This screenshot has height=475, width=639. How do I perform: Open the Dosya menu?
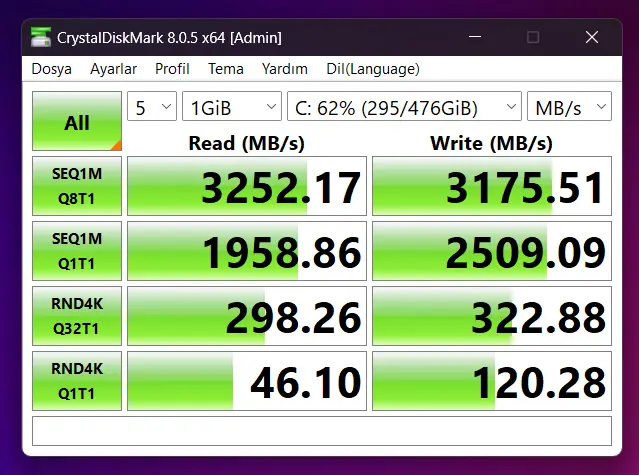[51, 69]
